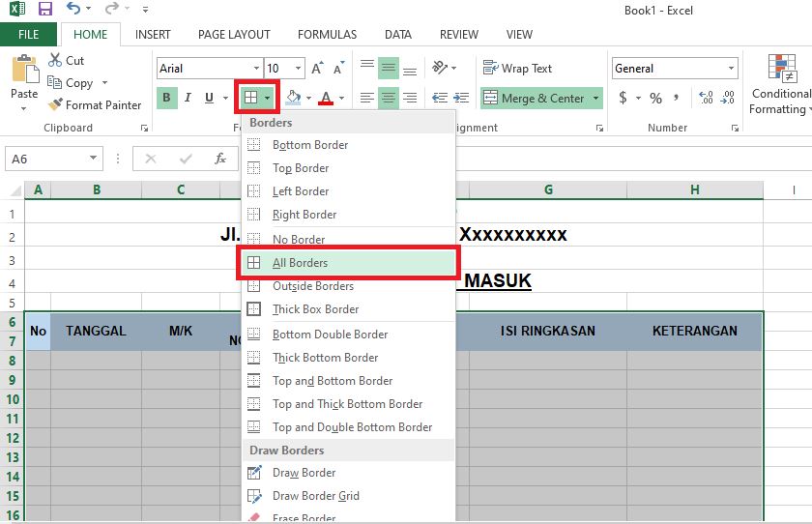Select column H header
Screen dimensions: 812x524
[x=694, y=189]
